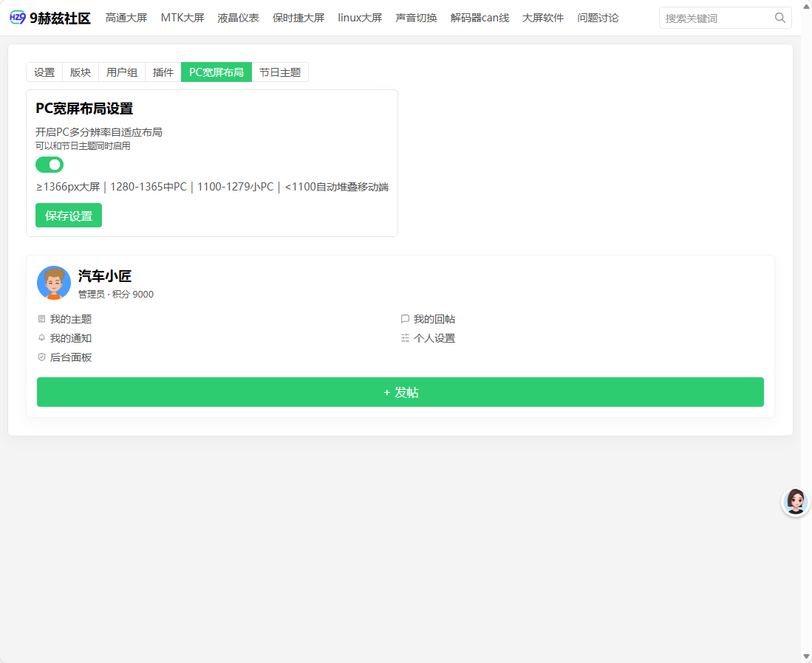Click the search magnifier icon
The height and width of the screenshot is (663, 812).
tap(780, 18)
